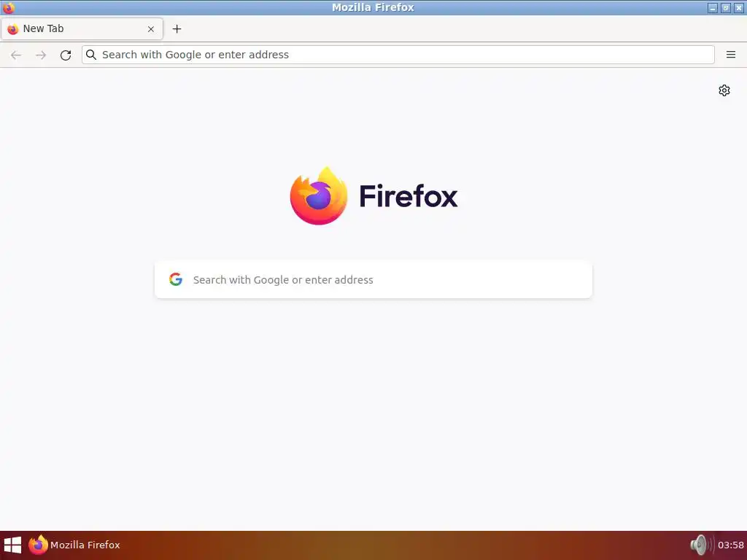Open new tab personalization gear settings
This screenshot has width=747, height=560.
[724, 90]
